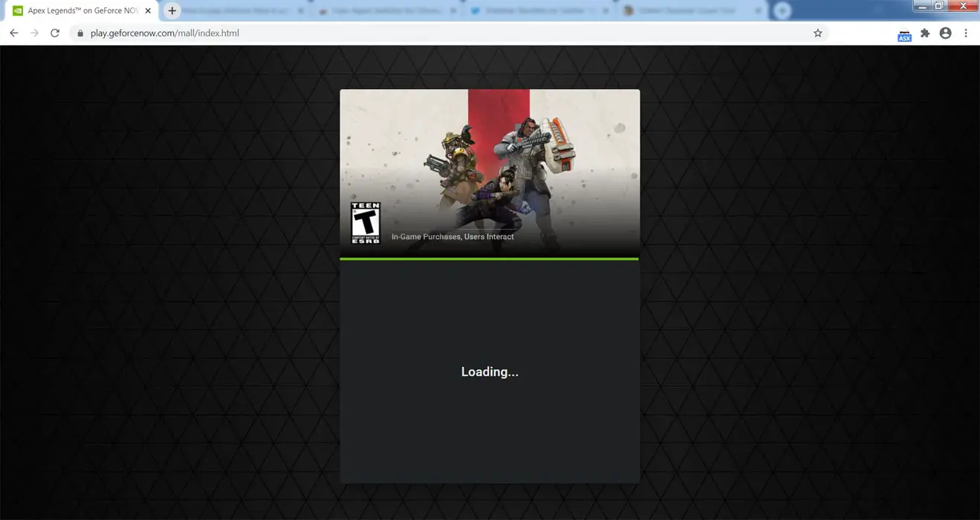Click the ESRB Teen rating badge
Screen dimensions: 980x520
(366, 223)
